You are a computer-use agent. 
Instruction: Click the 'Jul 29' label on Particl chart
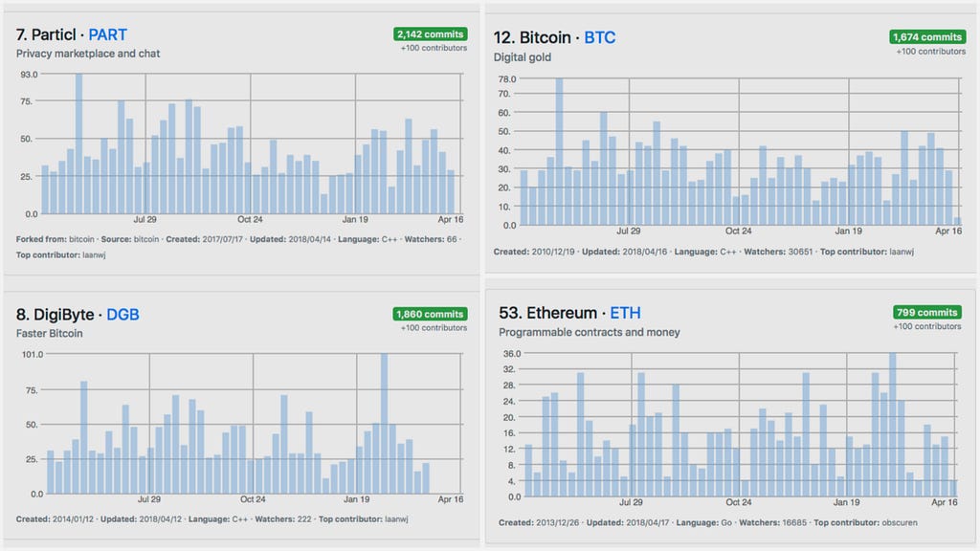[x=145, y=219]
